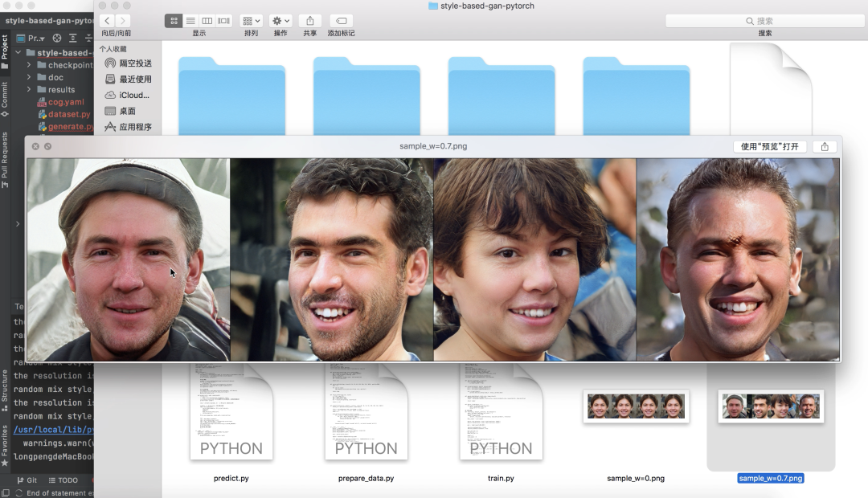Image resolution: width=868 pixels, height=498 pixels.
Task: Select the second blue folder in Finder
Action: coord(366,96)
